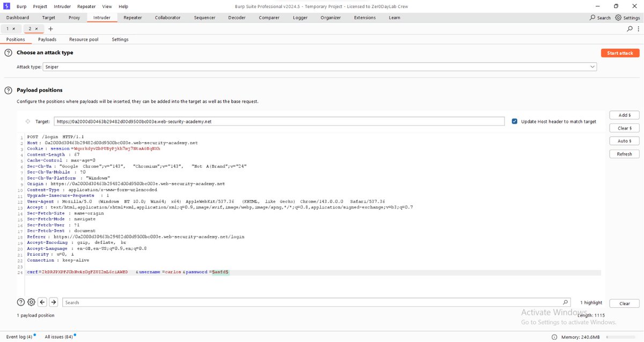Click magnifier icon inside request search box

(565, 302)
